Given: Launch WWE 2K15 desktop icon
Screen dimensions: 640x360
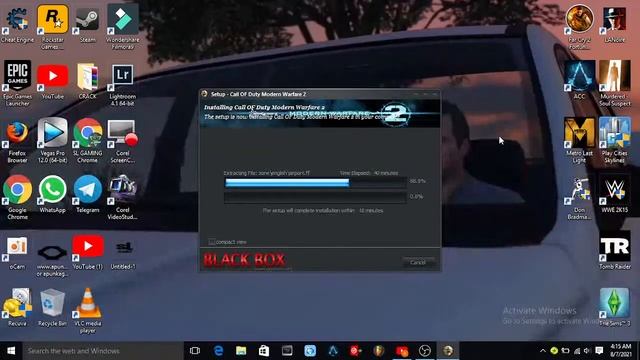Looking at the screenshot, I should click(x=614, y=195).
